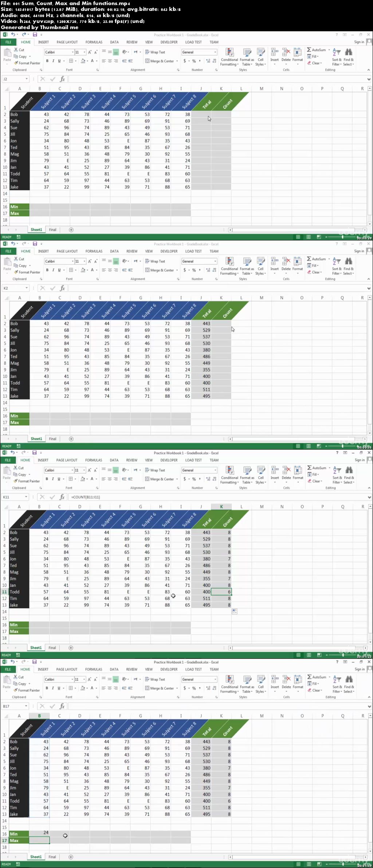The height and width of the screenshot is (868, 373).
Task: Click FILE button in frame with Name Box K2
Action: point(8,251)
